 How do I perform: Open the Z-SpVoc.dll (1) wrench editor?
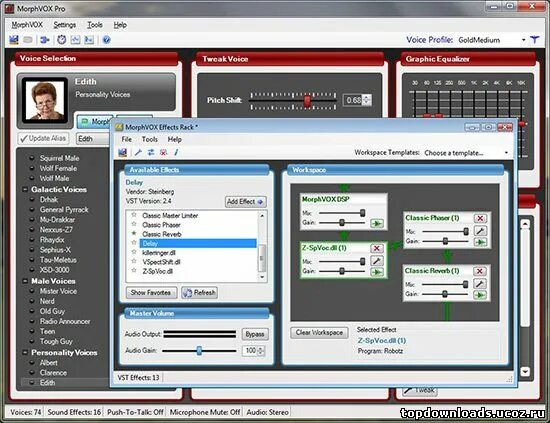click(x=376, y=261)
